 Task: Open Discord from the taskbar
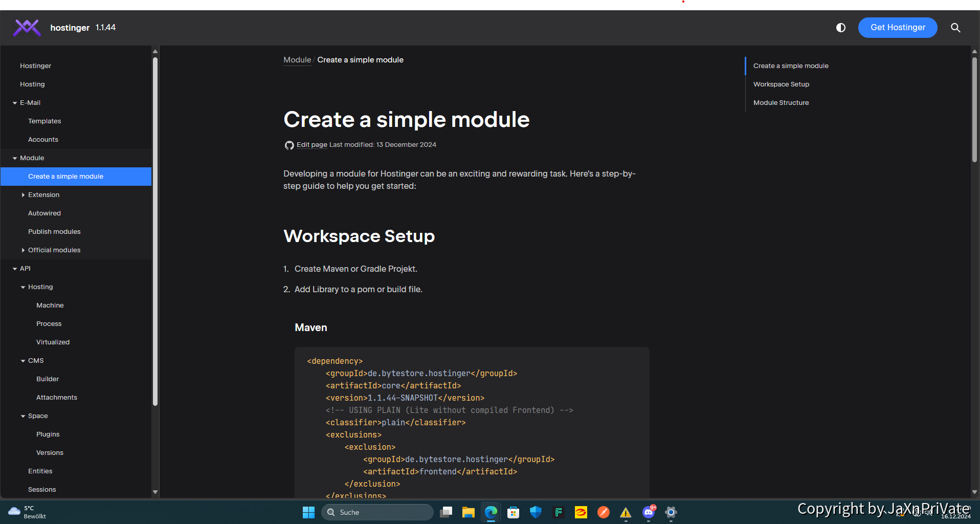(649, 512)
